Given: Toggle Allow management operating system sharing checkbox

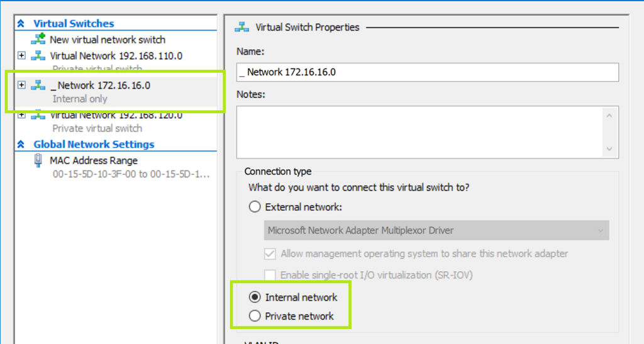Looking at the screenshot, I should coord(270,254).
